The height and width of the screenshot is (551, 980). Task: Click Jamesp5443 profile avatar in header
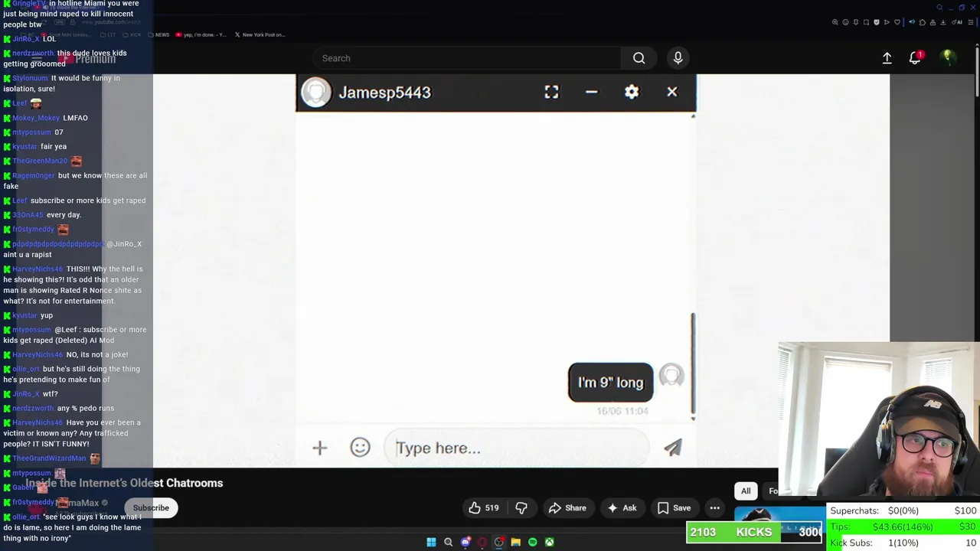315,93
